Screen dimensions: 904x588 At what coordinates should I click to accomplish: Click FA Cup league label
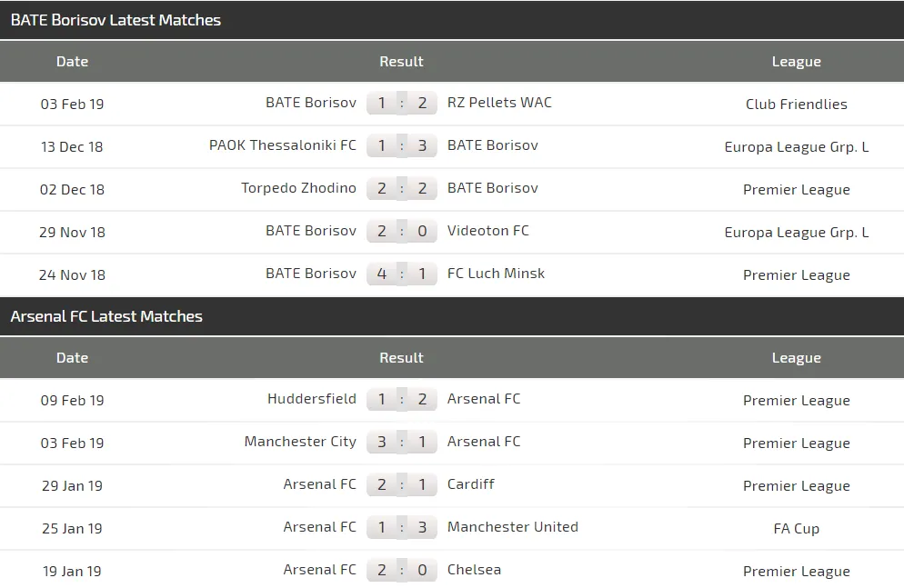[x=796, y=528]
